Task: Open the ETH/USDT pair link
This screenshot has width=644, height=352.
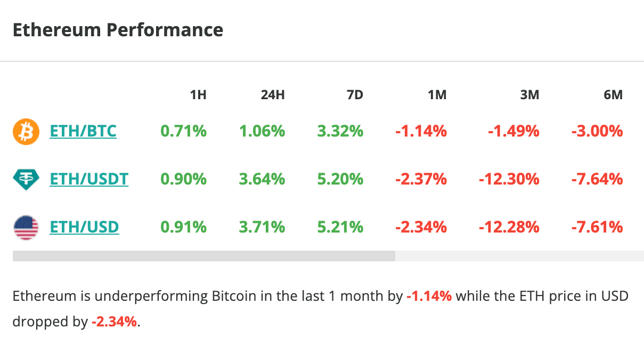Action: [x=89, y=179]
